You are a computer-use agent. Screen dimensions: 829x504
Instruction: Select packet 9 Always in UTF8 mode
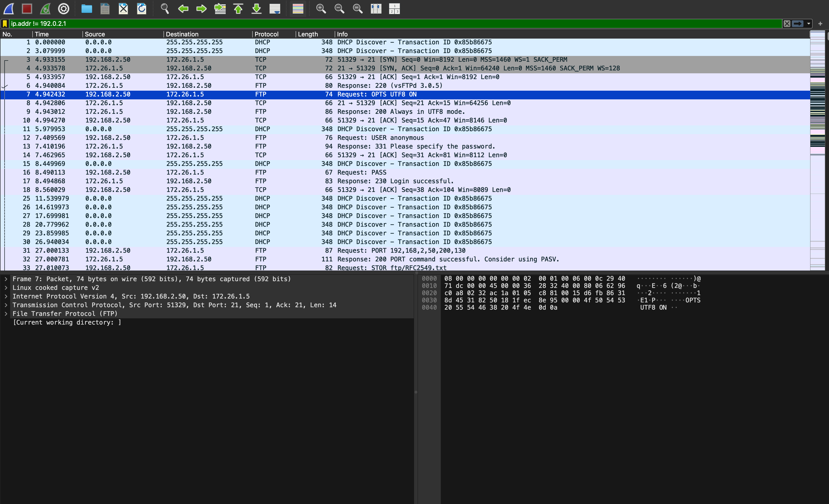point(405,112)
